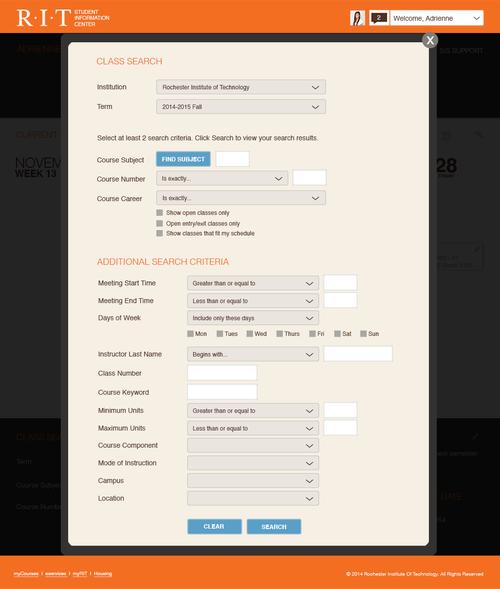Click the Clear button

pos(215,527)
